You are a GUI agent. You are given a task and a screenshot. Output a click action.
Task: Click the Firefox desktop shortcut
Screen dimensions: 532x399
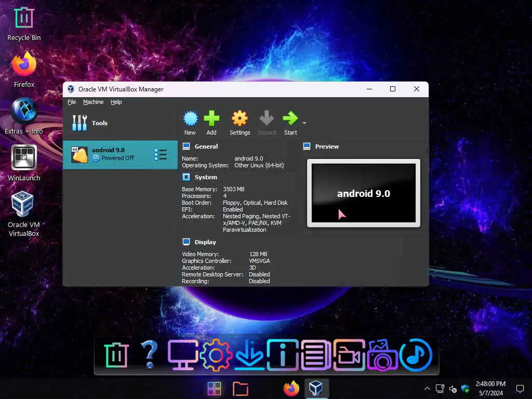coord(24,70)
